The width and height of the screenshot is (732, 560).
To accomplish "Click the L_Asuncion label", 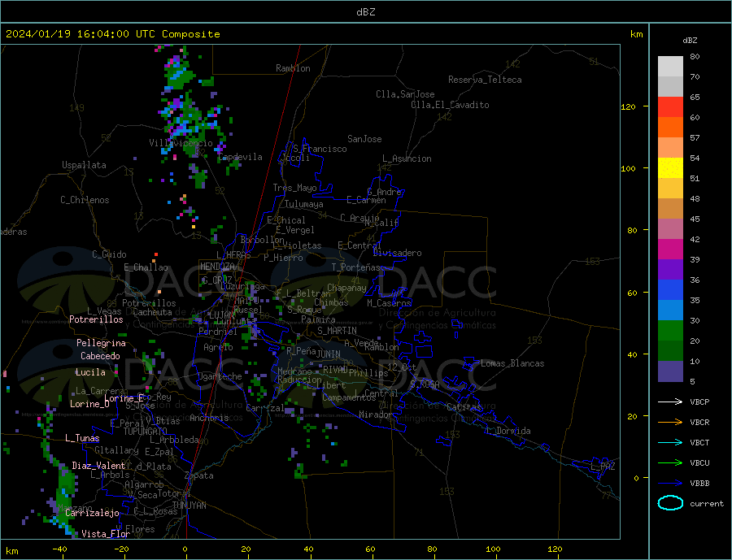I will coord(407,158).
